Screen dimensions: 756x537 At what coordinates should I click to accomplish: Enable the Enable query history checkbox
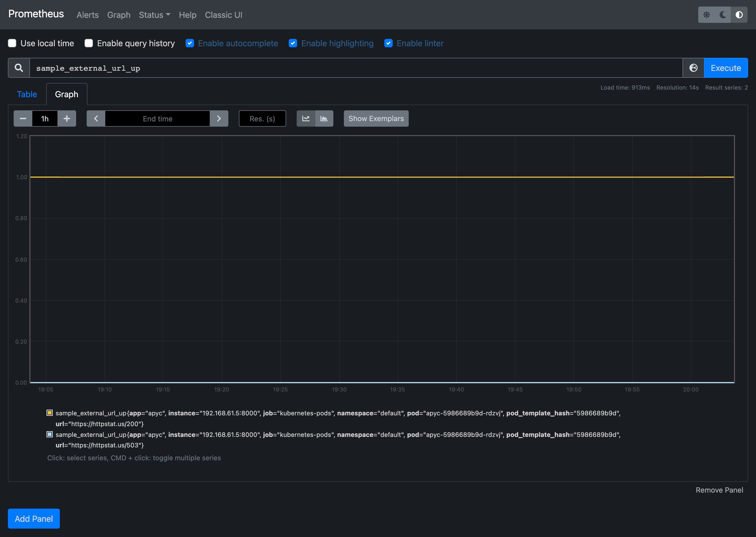click(x=88, y=43)
